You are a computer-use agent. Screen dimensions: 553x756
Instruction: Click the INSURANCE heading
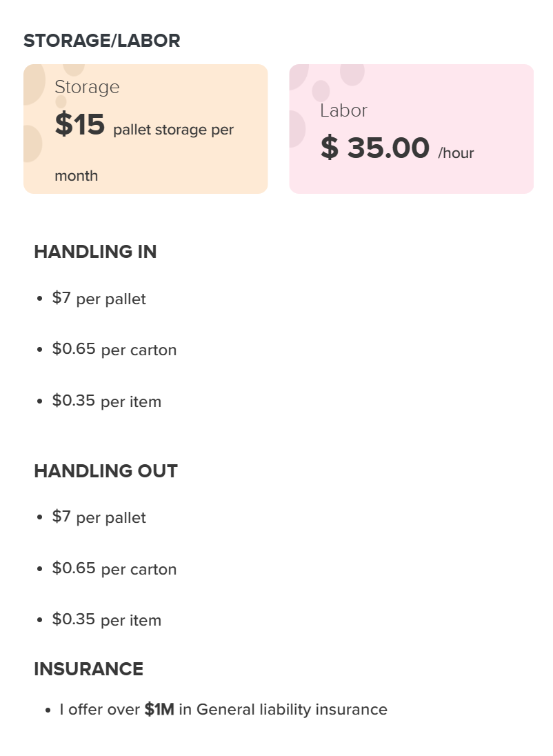click(x=89, y=669)
